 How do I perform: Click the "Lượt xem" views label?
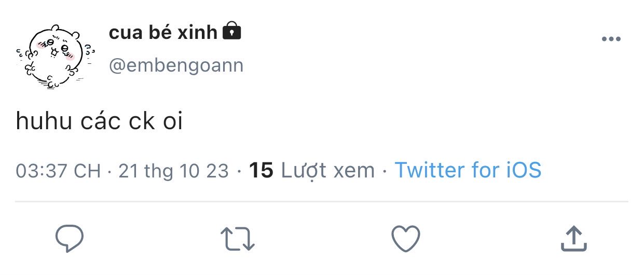click(327, 170)
